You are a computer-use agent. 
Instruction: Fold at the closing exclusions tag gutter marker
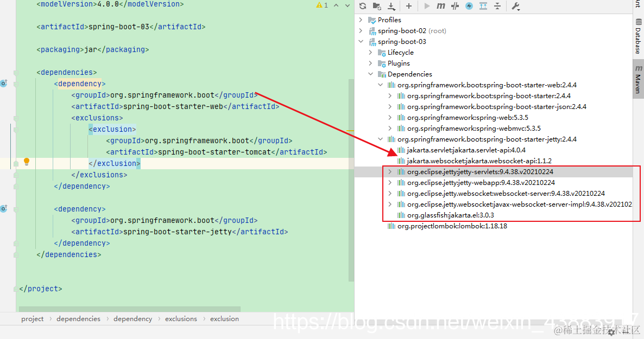coord(16,175)
